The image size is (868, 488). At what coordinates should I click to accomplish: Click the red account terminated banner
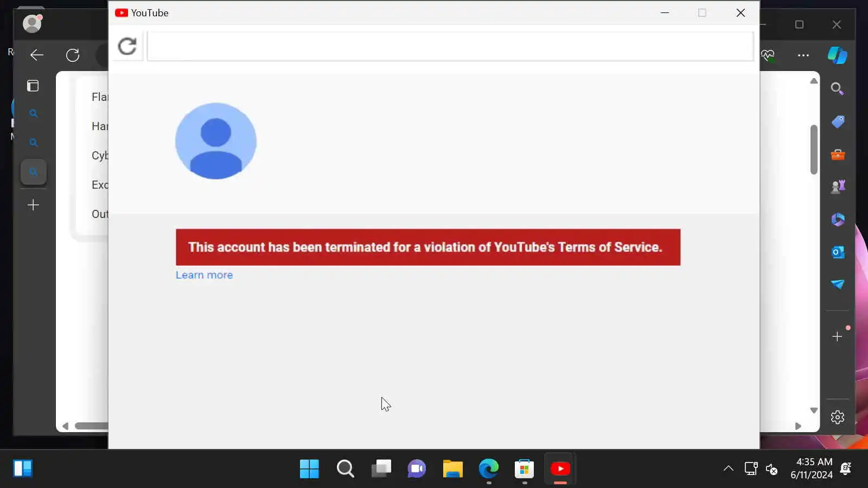(428, 247)
